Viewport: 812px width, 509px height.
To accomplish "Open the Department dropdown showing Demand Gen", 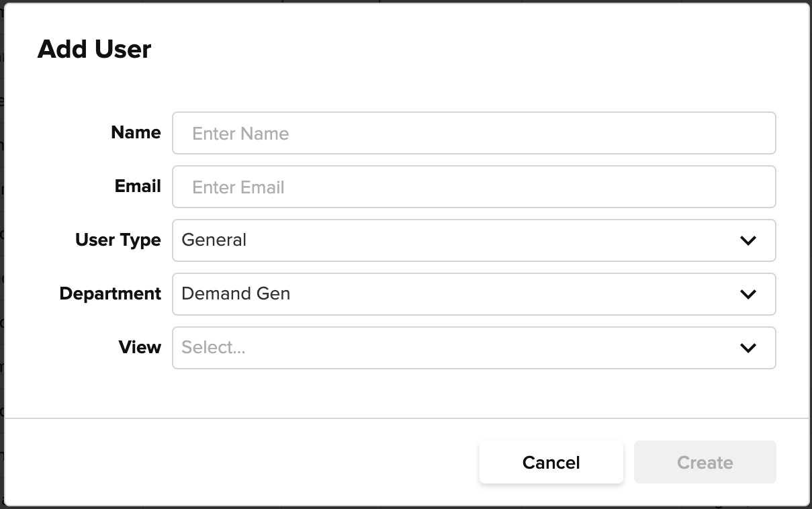I will [474, 294].
